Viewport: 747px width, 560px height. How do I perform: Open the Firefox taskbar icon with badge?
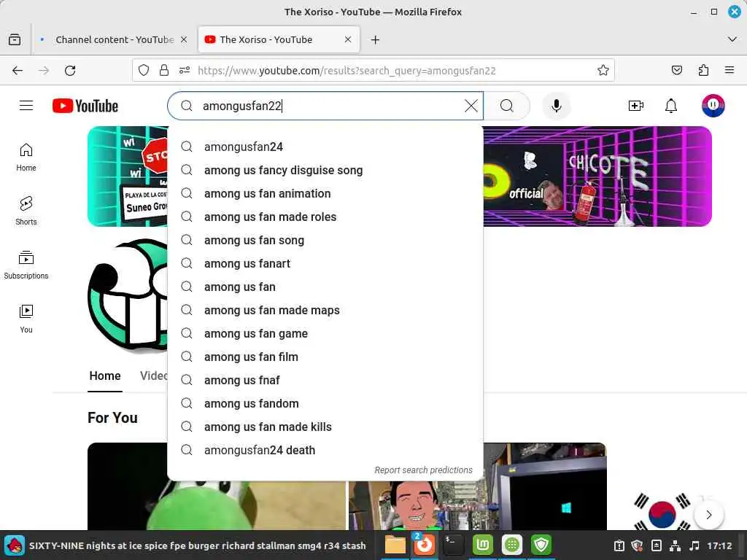click(x=424, y=545)
